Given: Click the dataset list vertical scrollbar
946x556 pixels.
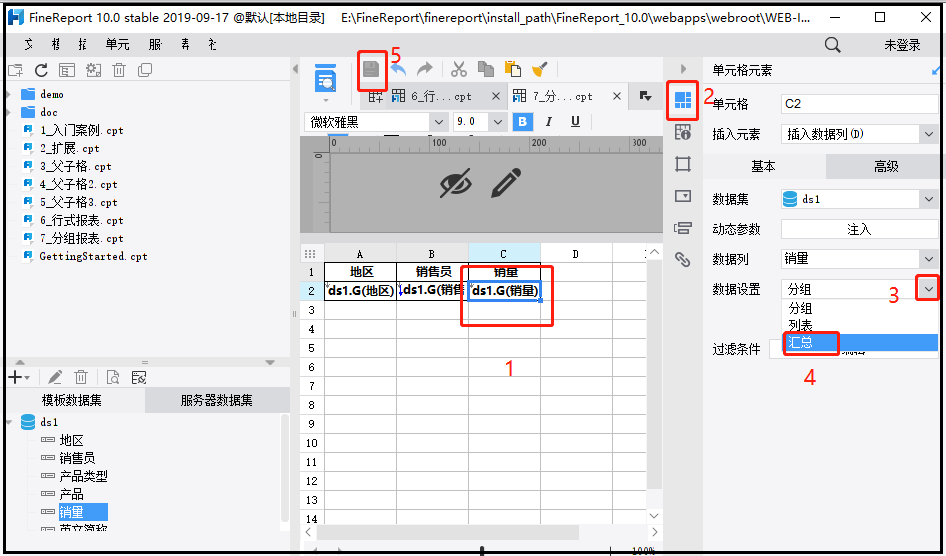Looking at the screenshot, I should click(285, 467).
